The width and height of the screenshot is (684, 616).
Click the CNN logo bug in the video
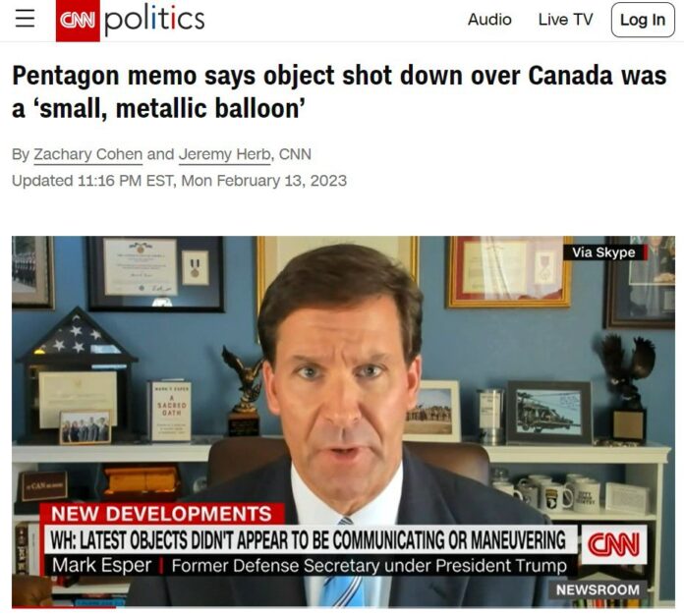coord(614,544)
